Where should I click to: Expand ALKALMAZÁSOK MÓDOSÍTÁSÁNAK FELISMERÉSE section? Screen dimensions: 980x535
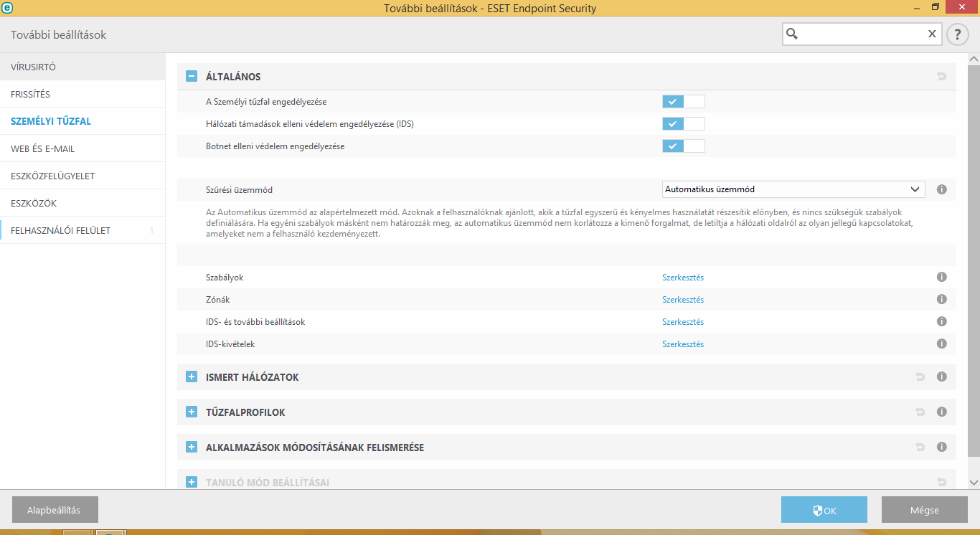[192, 447]
